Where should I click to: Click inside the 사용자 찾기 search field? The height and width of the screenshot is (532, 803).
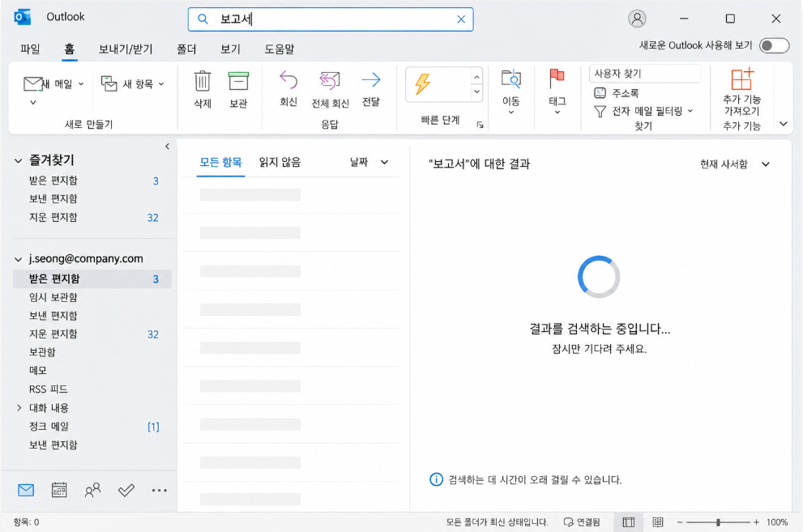coord(645,74)
